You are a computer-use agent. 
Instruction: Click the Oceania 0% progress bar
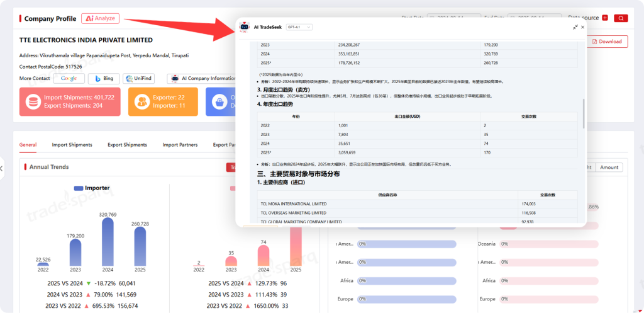tap(550, 244)
